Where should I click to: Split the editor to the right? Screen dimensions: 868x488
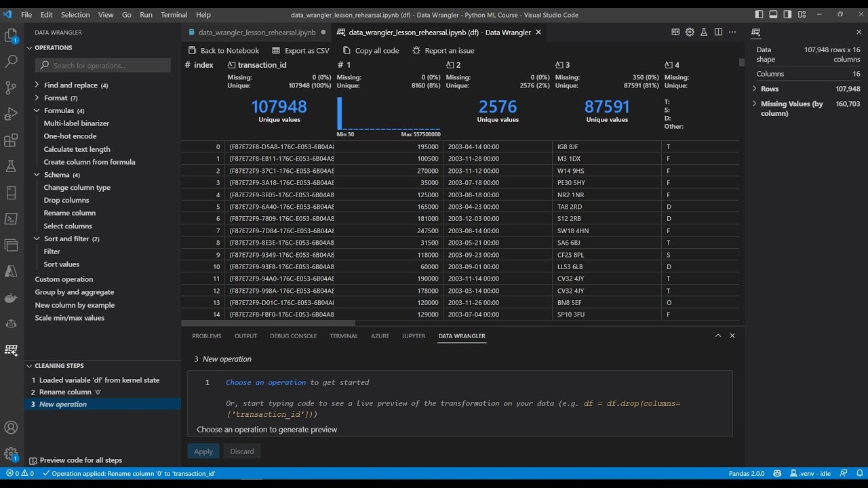(718, 32)
